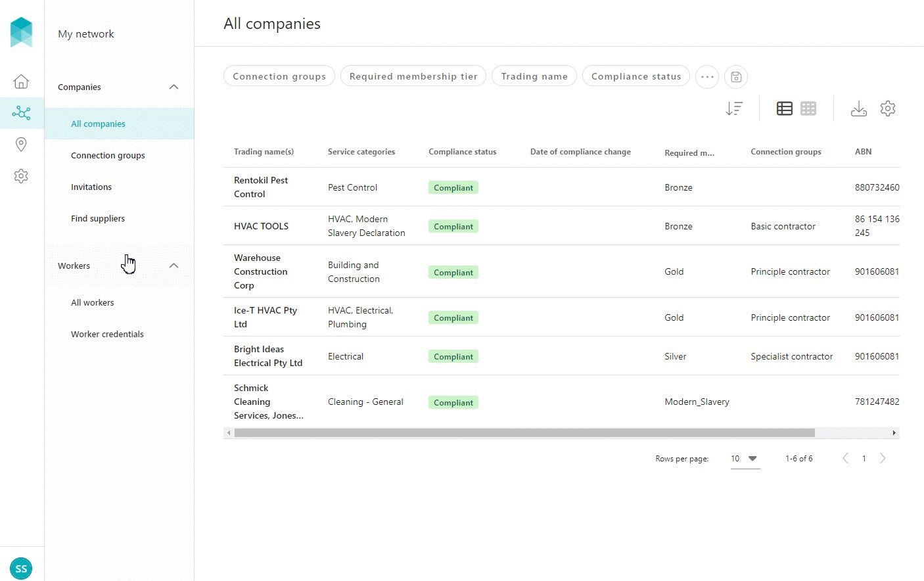Switch to grid table view

pyautogui.click(x=808, y=108)
